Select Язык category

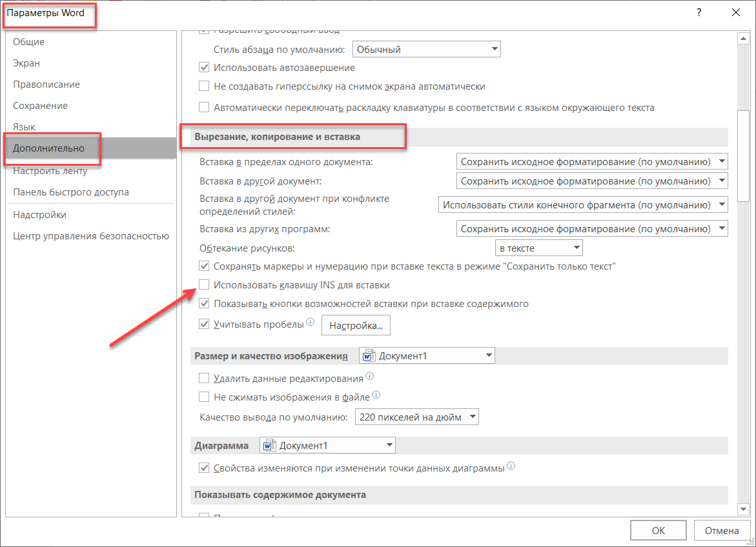(x=90, y=126)
